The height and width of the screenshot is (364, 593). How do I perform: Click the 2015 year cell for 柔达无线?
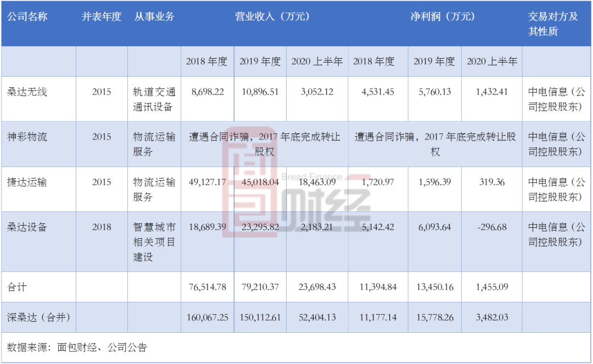102,92
